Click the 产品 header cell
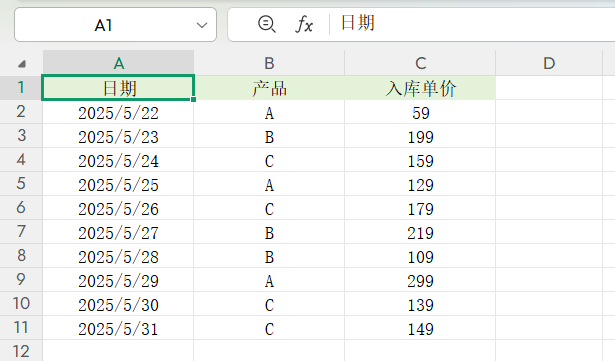 (x=269, y=88)
